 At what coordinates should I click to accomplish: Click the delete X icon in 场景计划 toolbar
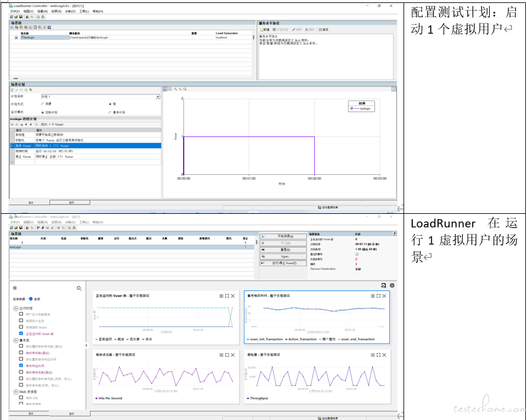(17, 90)
